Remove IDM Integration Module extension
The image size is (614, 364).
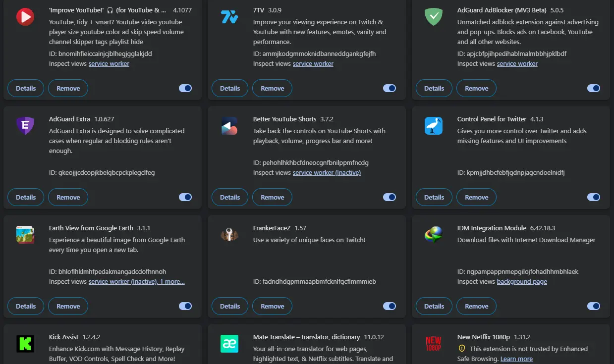pyautogui.click(x=476, y=306)
